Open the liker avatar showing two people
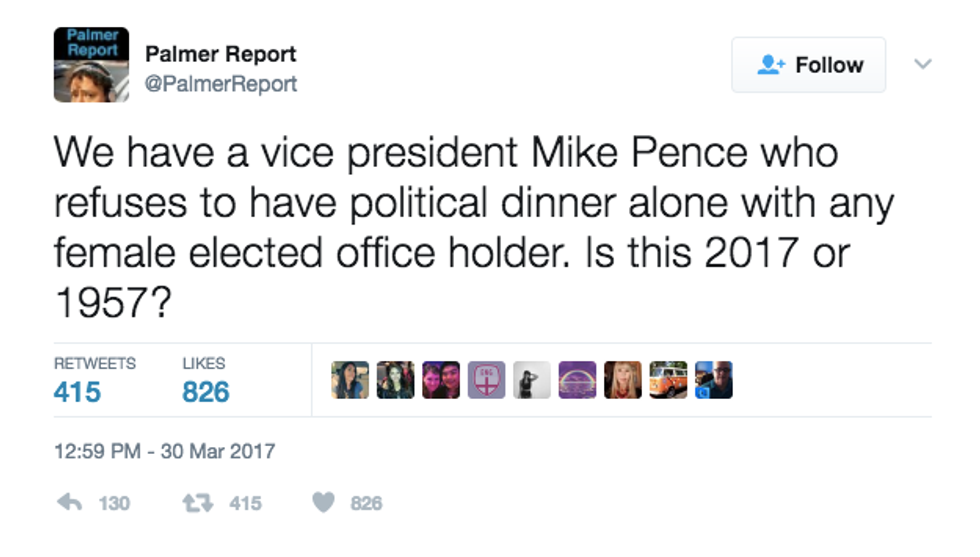The height and width of the screenshot is (557, 980). tap(441, 380)
